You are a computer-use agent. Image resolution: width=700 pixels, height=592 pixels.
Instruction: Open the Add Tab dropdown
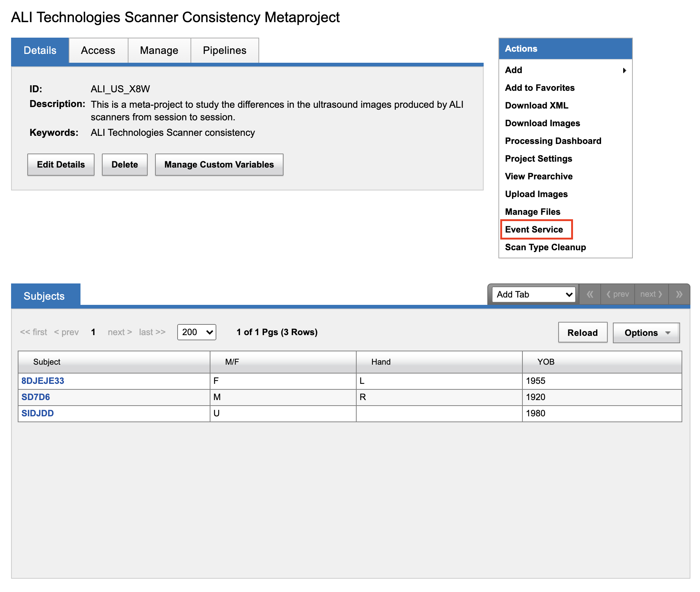pyautogui.click(x=533, y=294)
